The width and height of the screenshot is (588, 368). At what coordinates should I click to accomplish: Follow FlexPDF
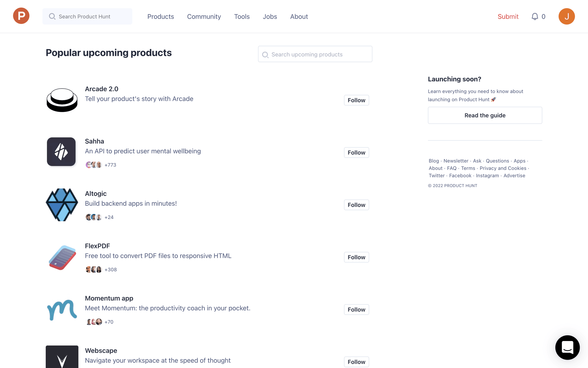pyautogui.click(x=356, y=257)
